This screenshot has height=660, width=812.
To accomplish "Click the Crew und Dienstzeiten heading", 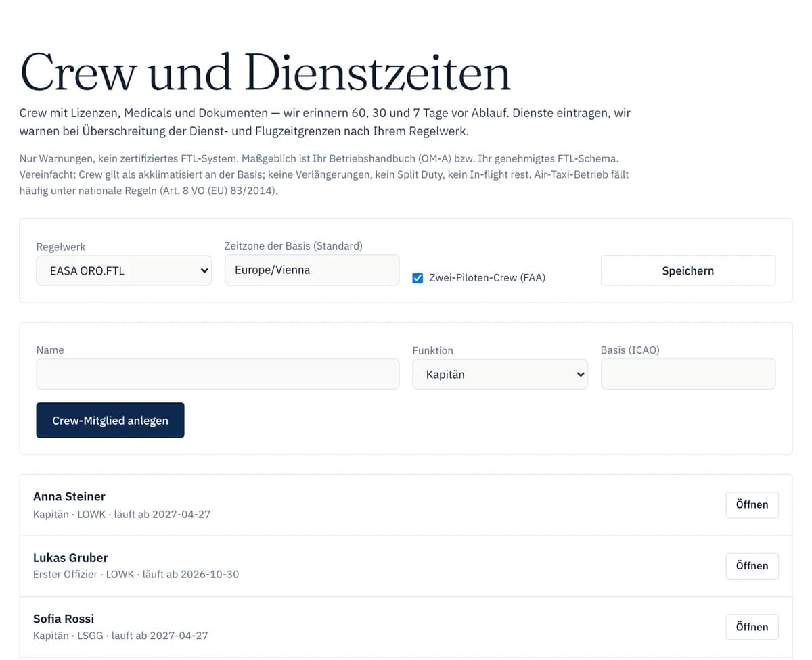I will coord(265,72).
